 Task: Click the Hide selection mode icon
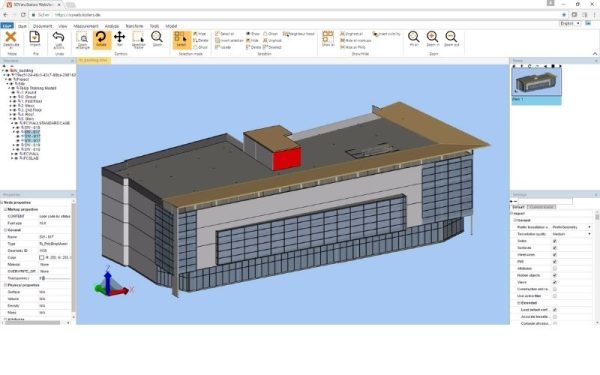(196, 34)
